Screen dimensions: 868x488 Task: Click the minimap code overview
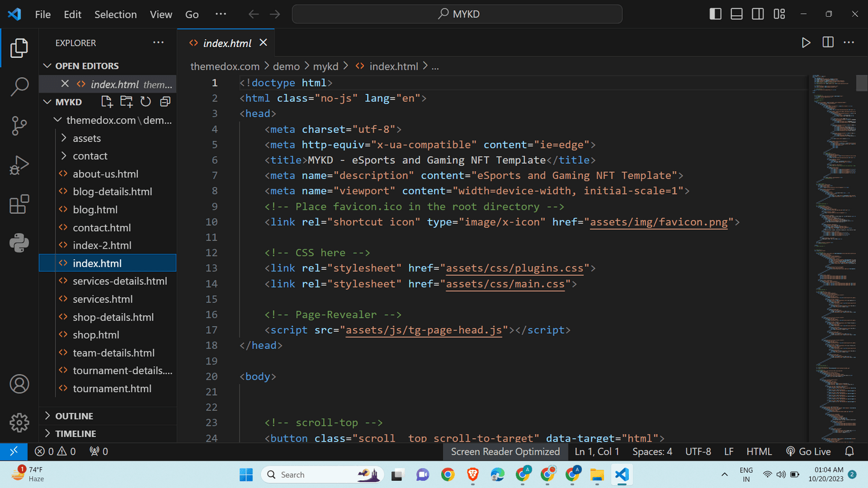pos(835,259)
